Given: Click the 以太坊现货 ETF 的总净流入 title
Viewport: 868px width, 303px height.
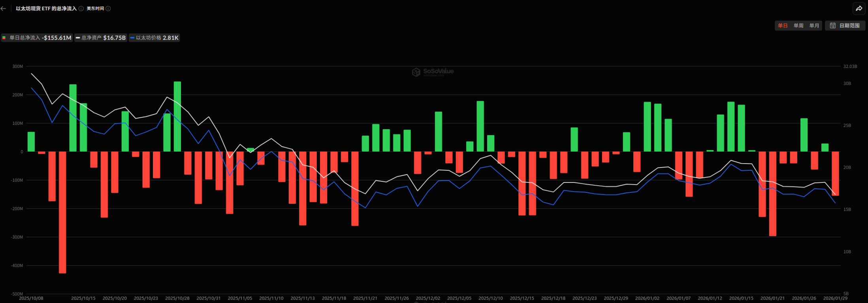Looking at the screenshot, I should pos(46,8).
